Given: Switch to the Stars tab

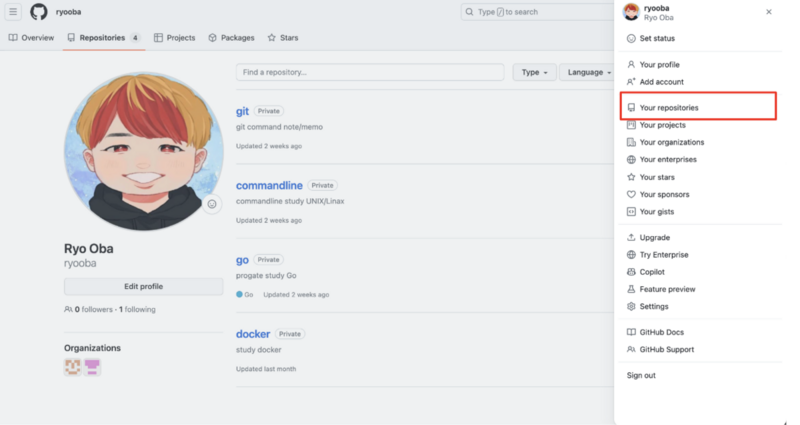Looking at the screenshot, I should tap(283, 38).
